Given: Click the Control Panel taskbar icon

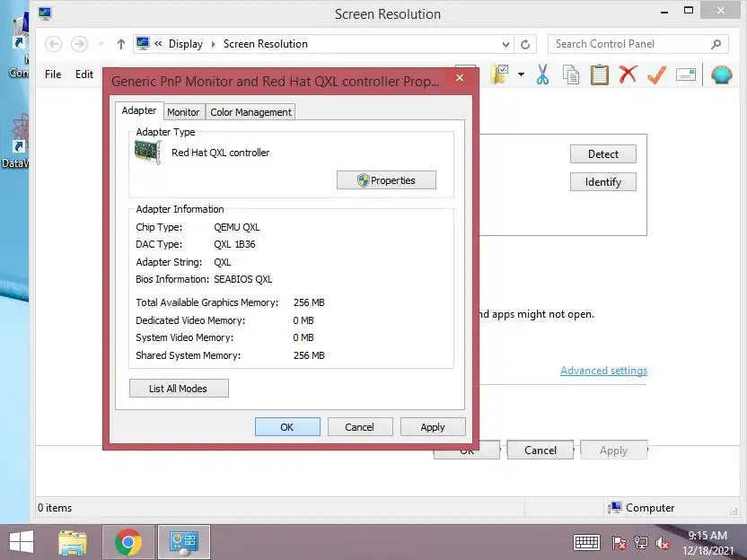Looking at the screenshot, I should point(184,542).
